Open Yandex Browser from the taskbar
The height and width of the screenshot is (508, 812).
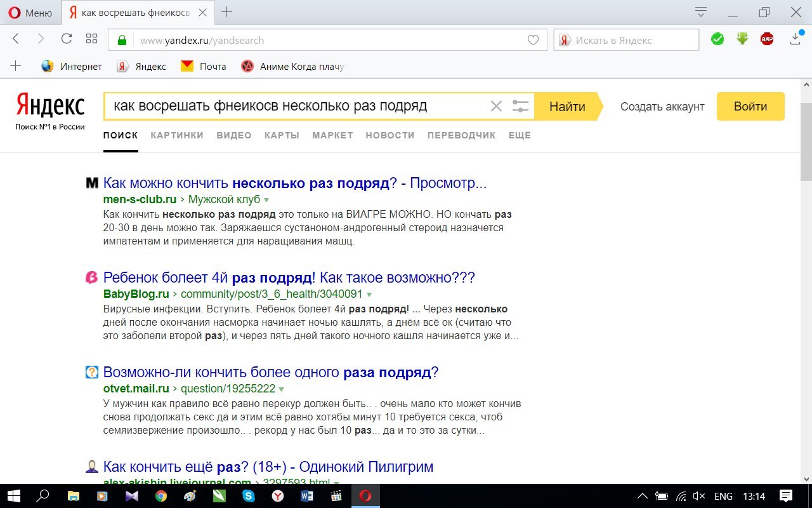coord(278,496)
